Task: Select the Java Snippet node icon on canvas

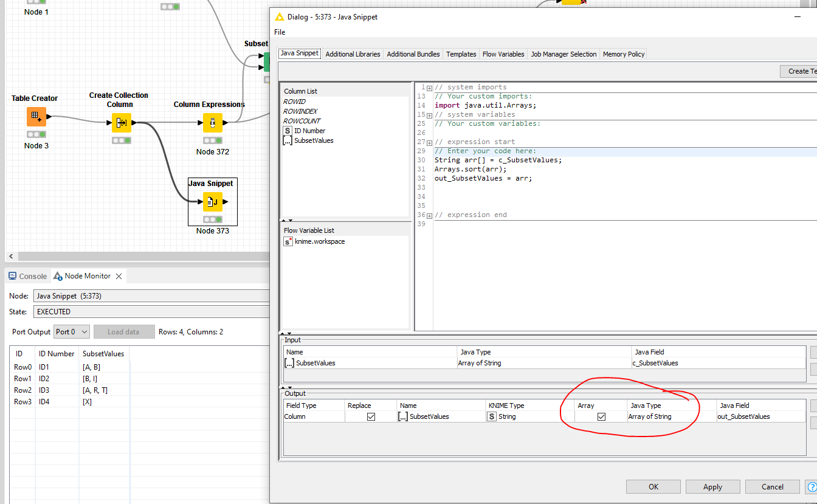Action: point(213,202)
